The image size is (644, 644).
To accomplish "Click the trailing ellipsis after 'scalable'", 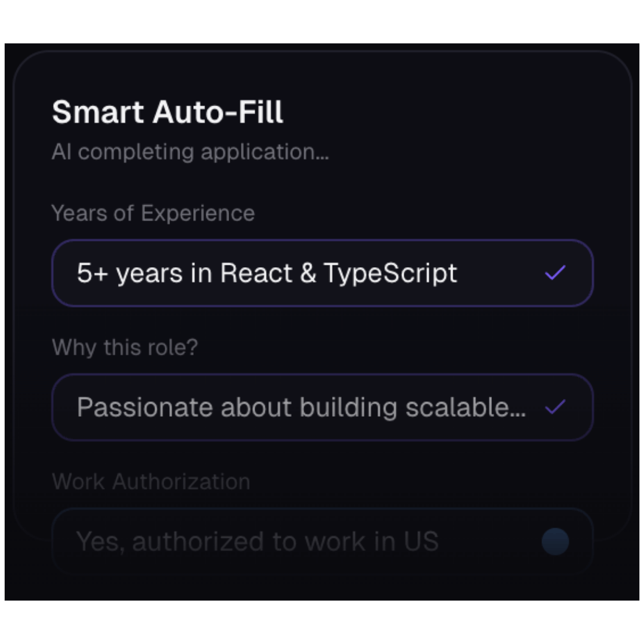I will coord(519,411).
